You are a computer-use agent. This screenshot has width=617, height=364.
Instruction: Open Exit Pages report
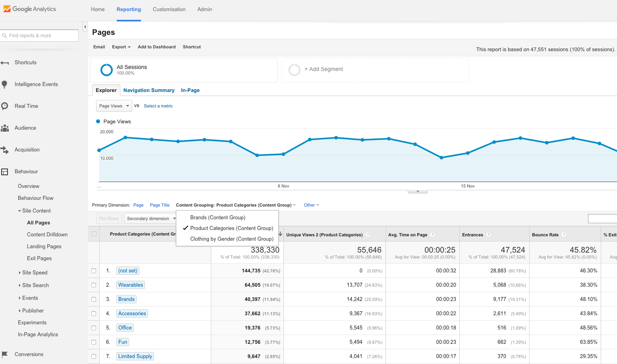pos(39,259)
